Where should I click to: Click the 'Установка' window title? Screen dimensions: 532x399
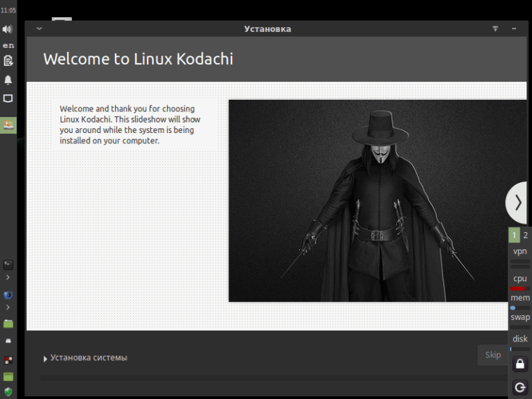(267, 29)
